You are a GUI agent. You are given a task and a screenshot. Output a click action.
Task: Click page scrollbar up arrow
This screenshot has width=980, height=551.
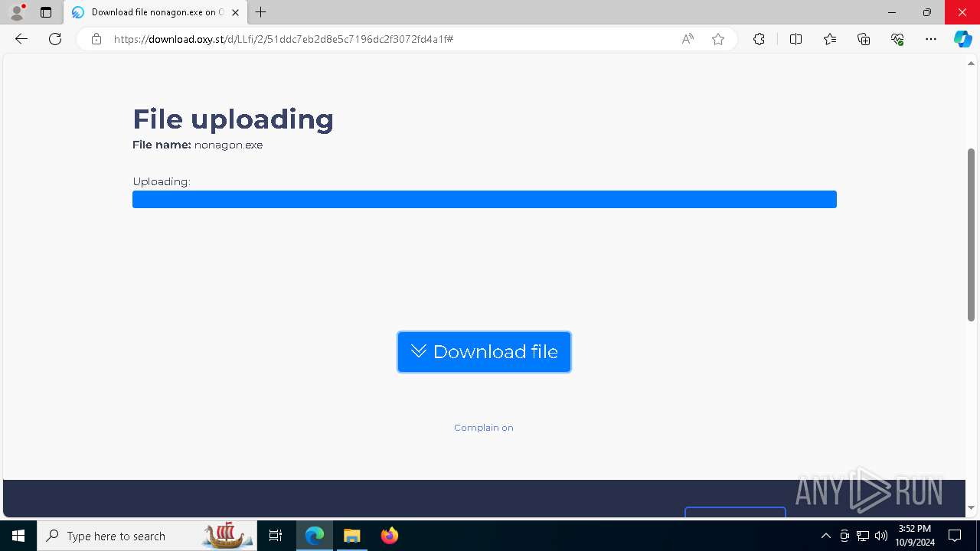(x=971, y=64)
